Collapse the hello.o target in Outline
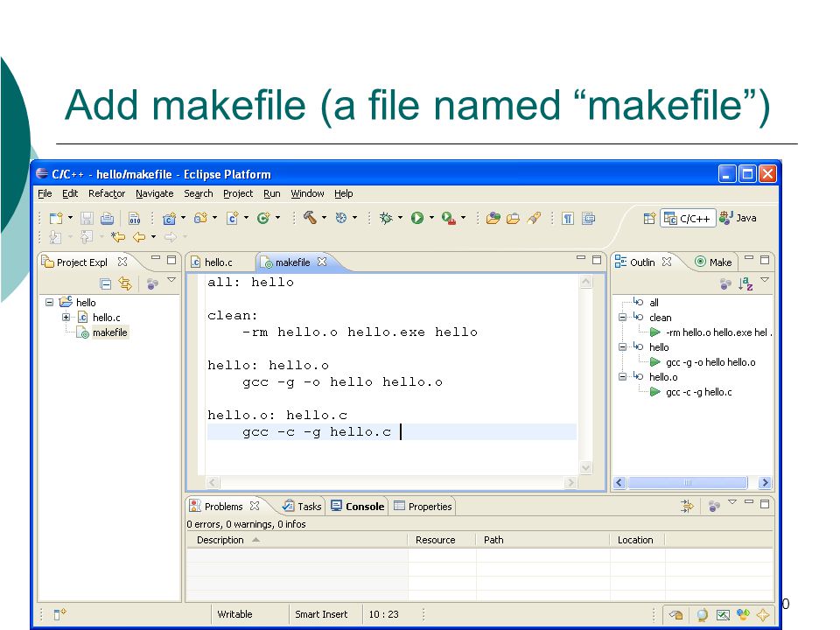840x630 pixels. point(622,376)
